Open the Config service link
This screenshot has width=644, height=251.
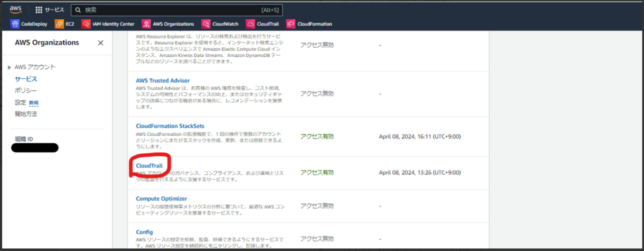144,232
